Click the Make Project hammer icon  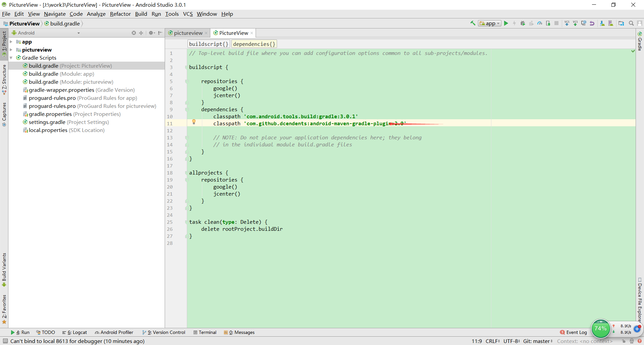[x=473, y=23]
